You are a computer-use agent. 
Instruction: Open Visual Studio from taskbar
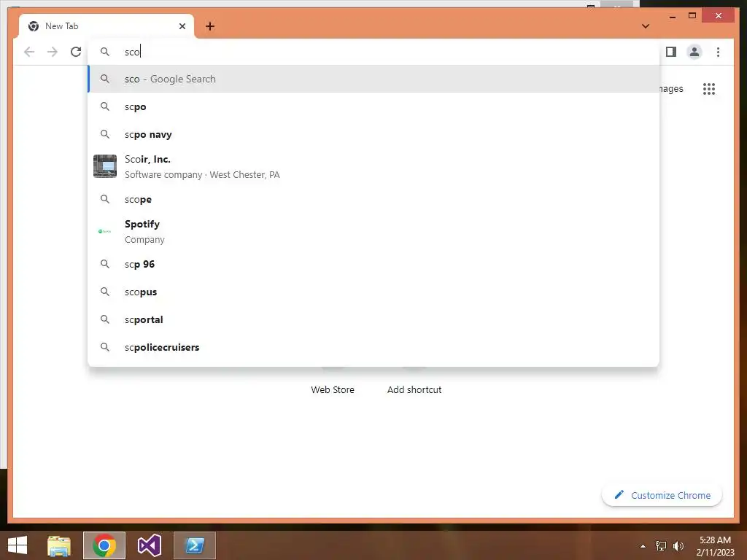click(x=149, y=545)
